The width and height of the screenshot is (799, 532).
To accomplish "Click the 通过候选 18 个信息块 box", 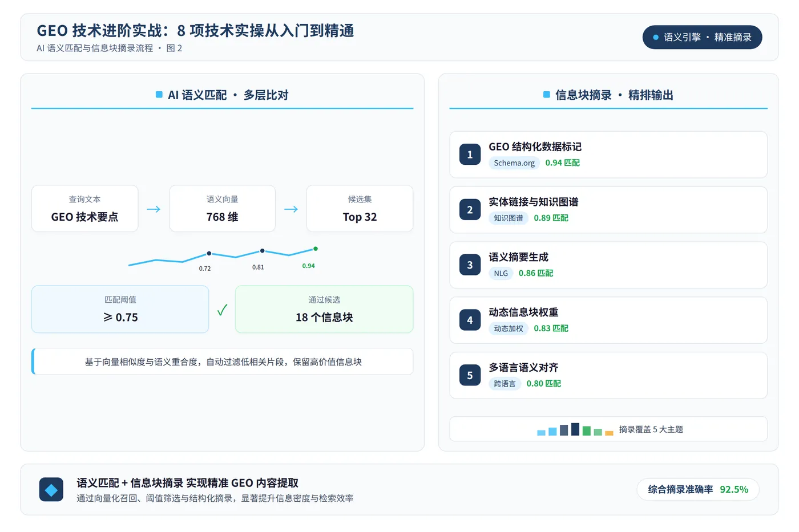I will click(324, 309).
